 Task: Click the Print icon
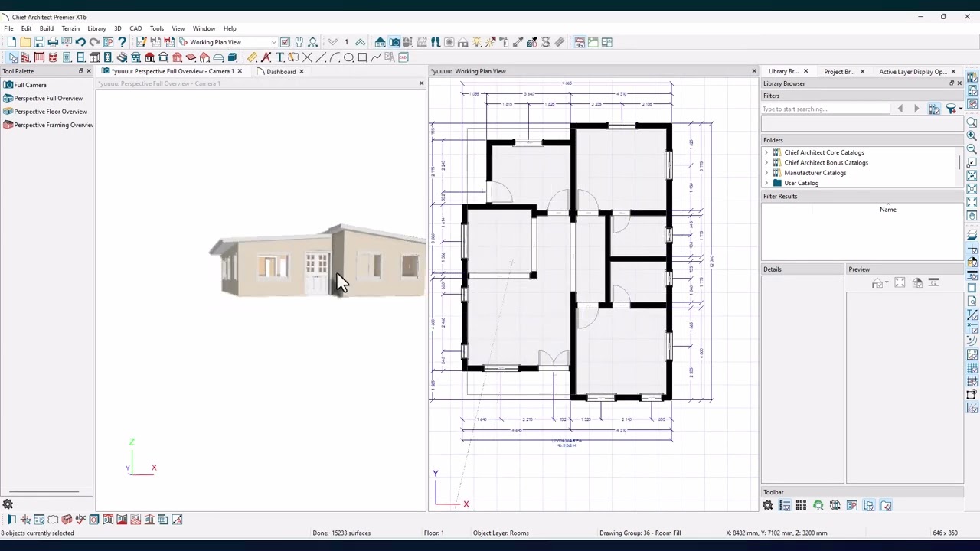[x=53, y=42]
